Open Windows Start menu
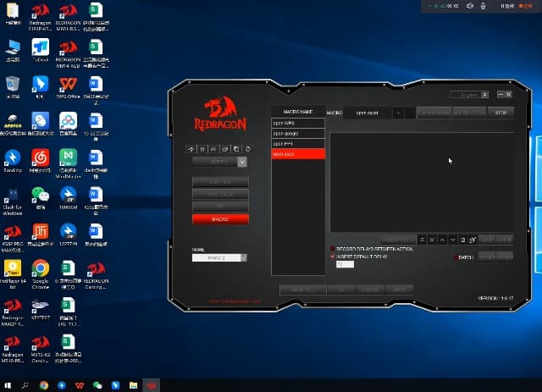This screenshot has height=392, width=542. [x=8, y=385]
